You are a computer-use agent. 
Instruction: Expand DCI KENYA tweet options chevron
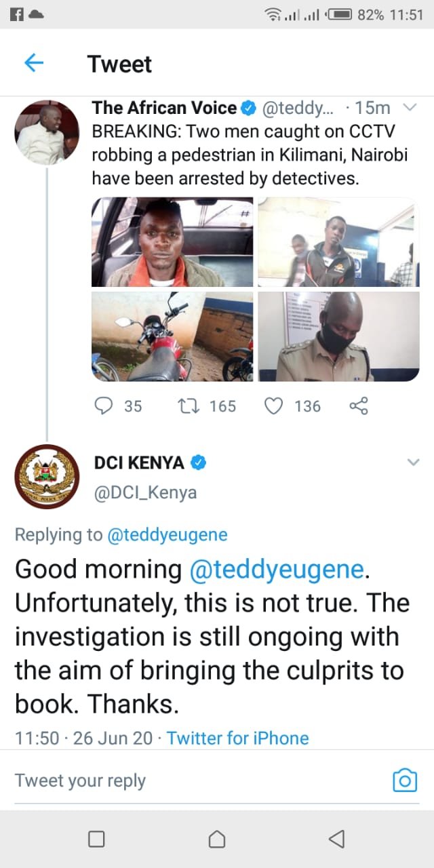413,462
